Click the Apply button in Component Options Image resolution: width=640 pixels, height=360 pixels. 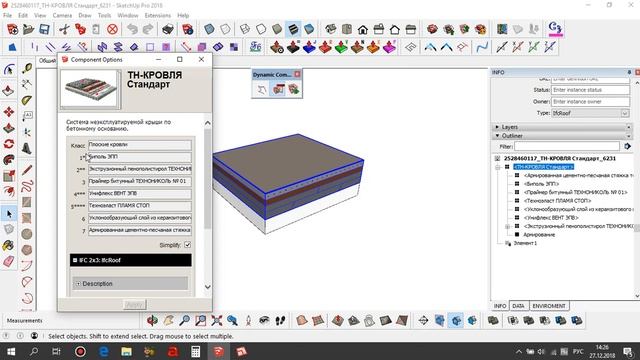point(134,304)
